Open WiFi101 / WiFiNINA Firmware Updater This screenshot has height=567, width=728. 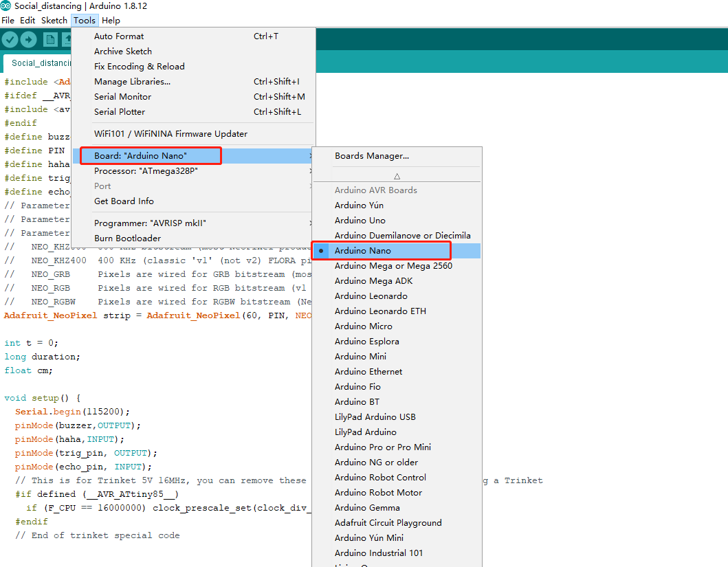click(194, 133)
